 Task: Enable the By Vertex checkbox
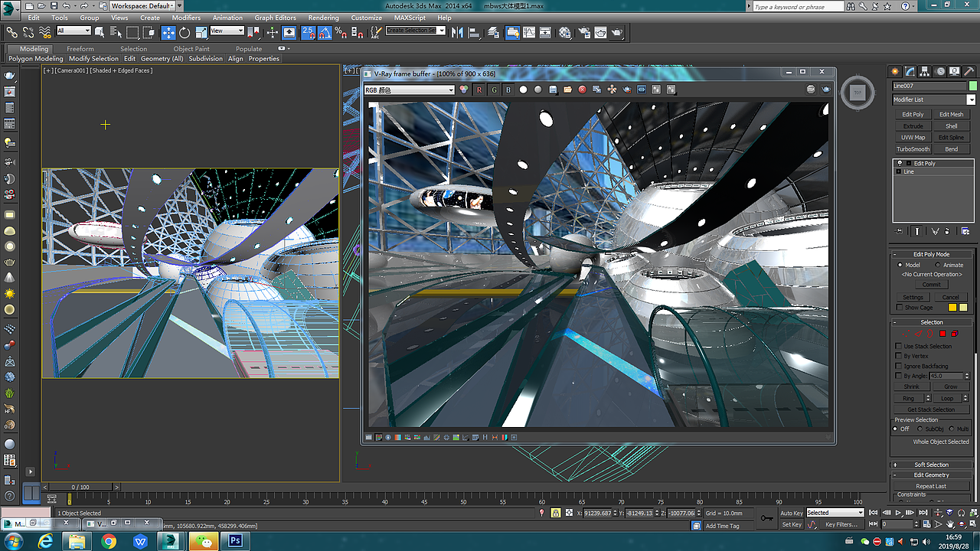click(x=899, y=356)
